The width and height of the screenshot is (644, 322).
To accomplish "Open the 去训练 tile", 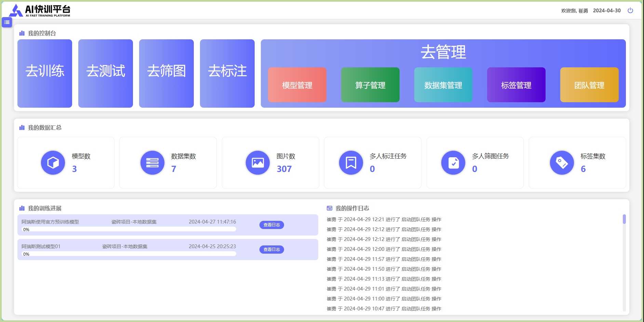I will coord(45,73).
